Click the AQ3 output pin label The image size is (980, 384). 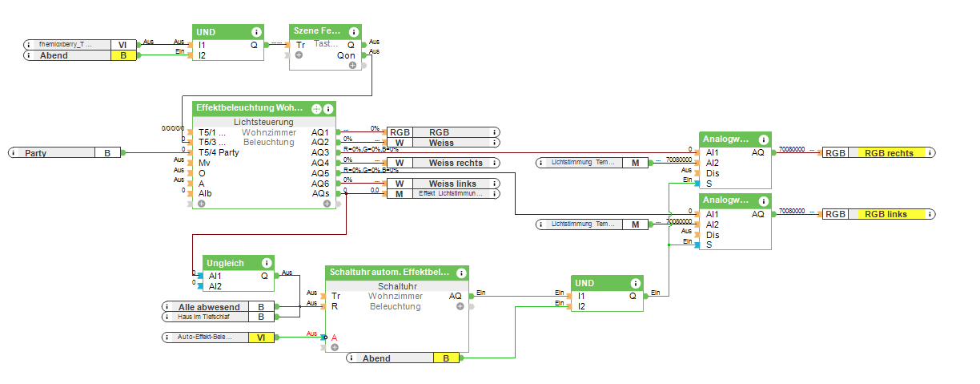click(x=320, y=152)
